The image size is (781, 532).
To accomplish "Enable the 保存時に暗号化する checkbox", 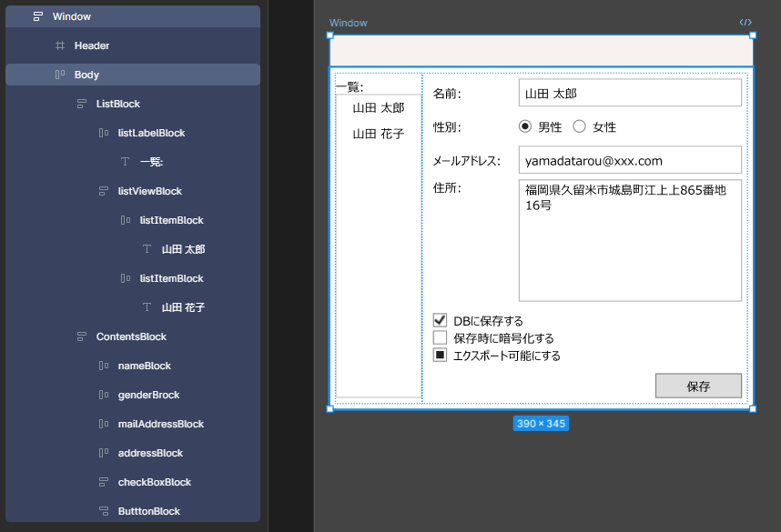I will (440, 336).
